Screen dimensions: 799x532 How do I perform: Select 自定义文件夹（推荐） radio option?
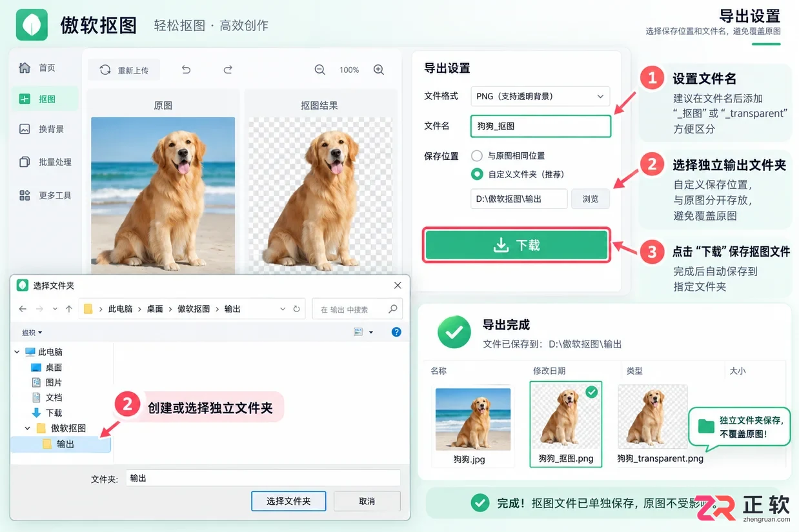coord(477,173)
